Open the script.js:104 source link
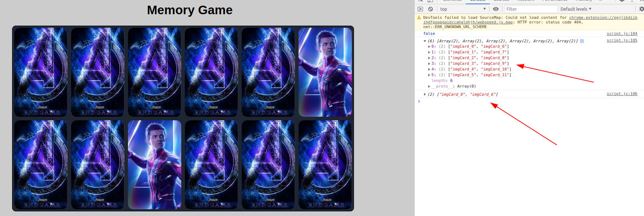 (622, 33)
